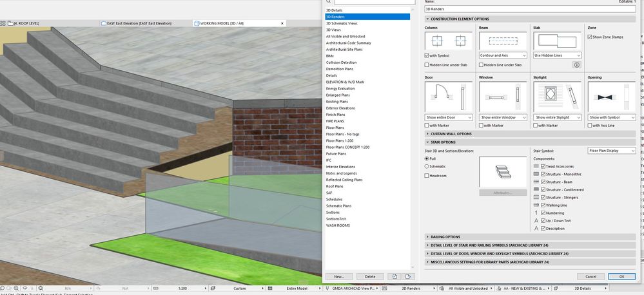Click the search magnifier icon
The image size is (644, 295).
[329, 3]
